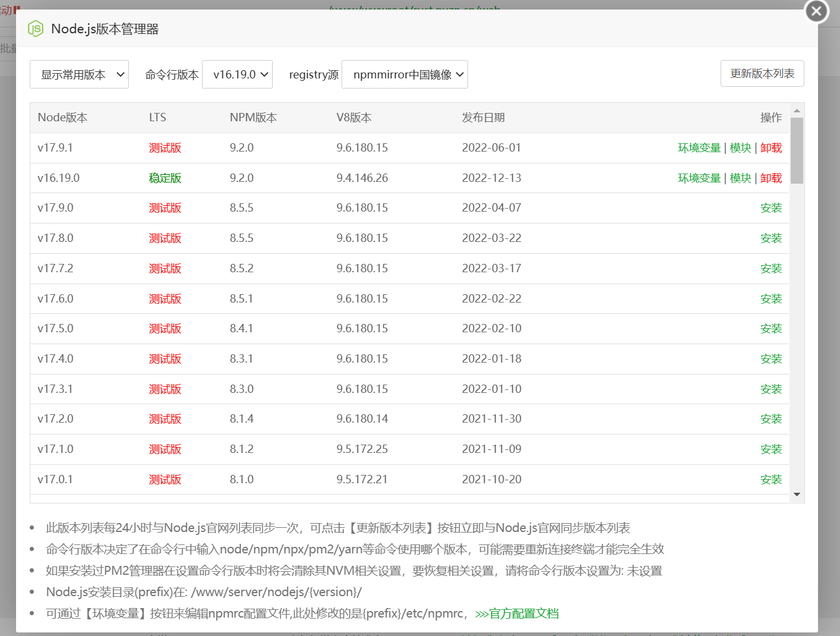Open 环境变量 for v17.9.1

[699, 148]
